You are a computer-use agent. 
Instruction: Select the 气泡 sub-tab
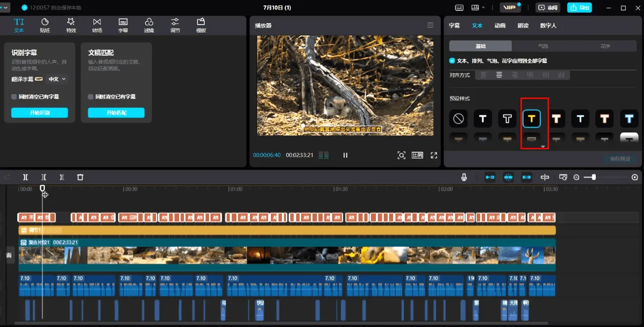[543, 46]
